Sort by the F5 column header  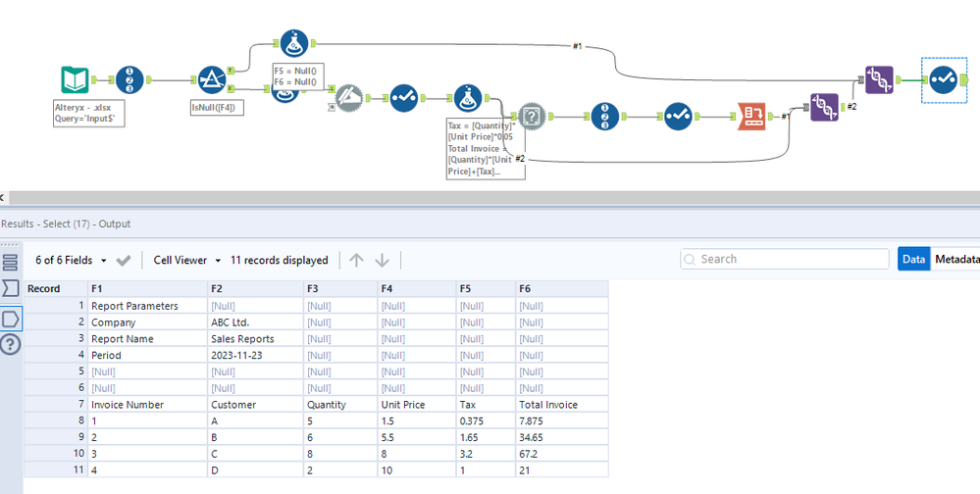tap(486, 288)
